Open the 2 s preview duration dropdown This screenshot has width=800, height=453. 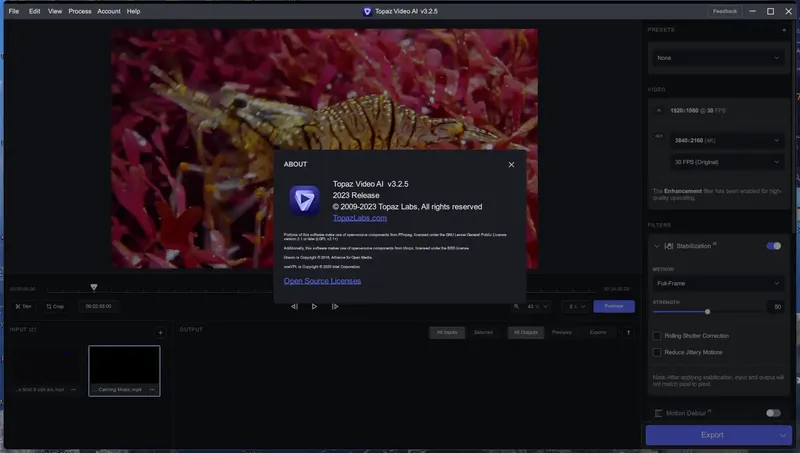pos(577,306)
